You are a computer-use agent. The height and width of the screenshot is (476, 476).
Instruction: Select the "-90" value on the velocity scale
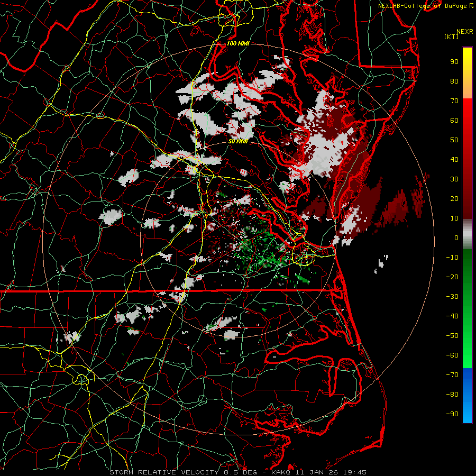pos(452,414)
